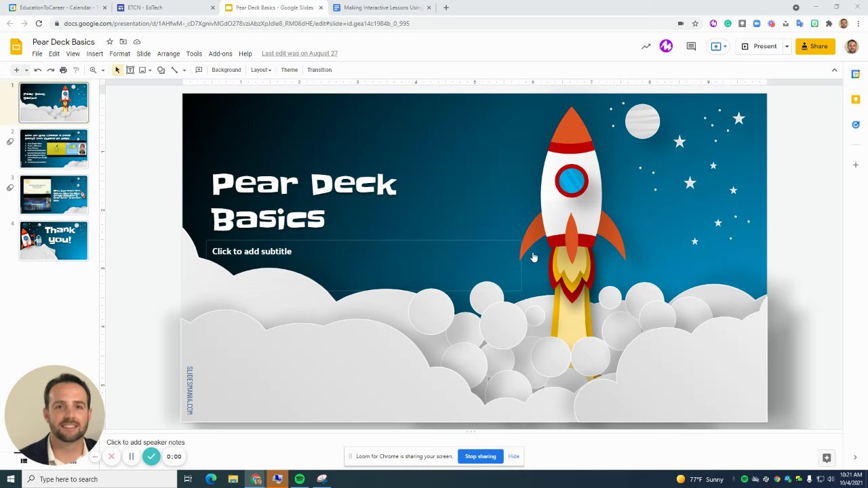Open Spotify from the Windows taskbar
The height and width of the screenshot is (488, 868).
coord(300,479)
